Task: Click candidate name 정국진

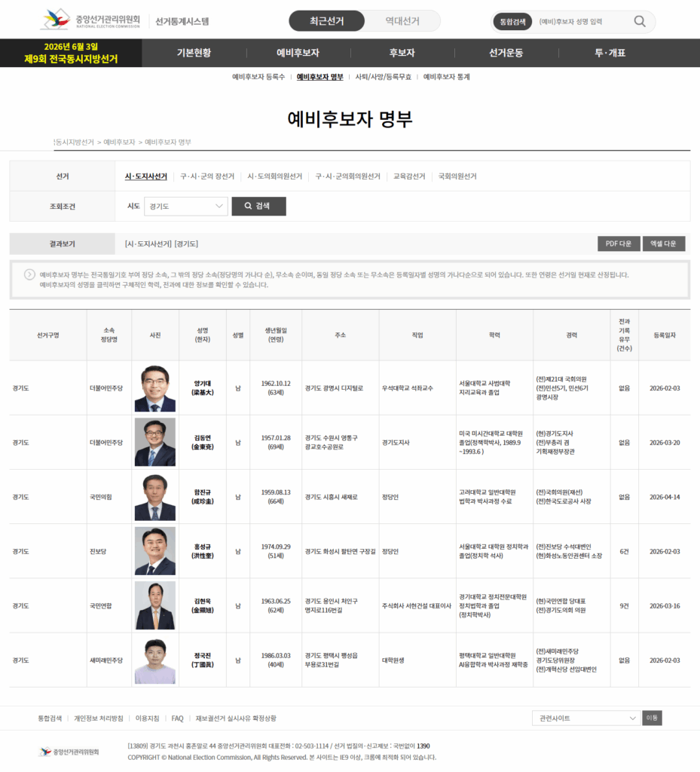Action: pos(202,660)
